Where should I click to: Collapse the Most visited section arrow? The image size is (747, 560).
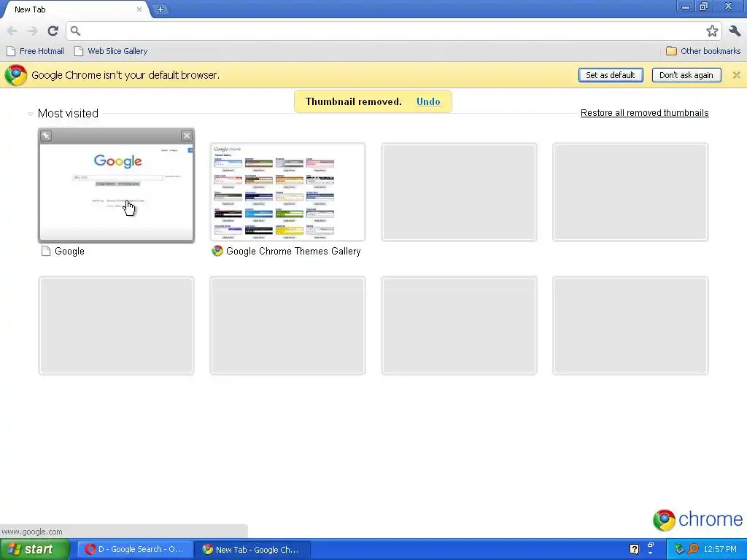pos(31,114)
